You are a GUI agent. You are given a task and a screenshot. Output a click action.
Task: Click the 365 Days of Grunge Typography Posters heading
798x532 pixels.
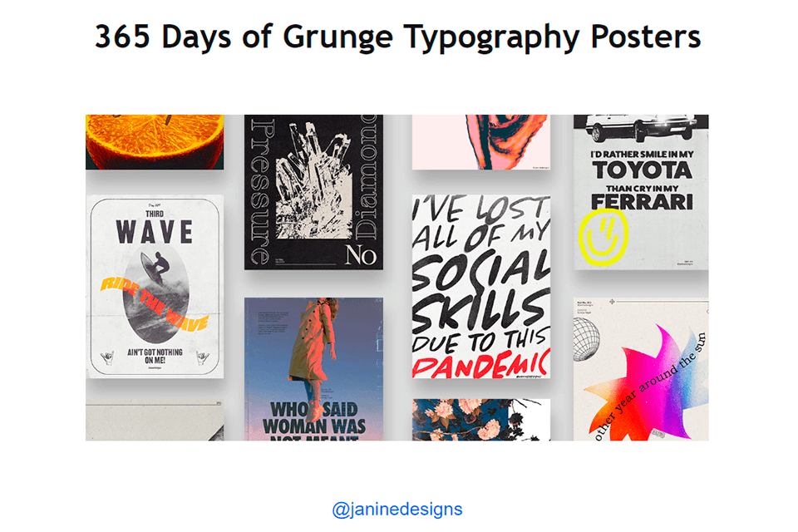pos(398,37)
